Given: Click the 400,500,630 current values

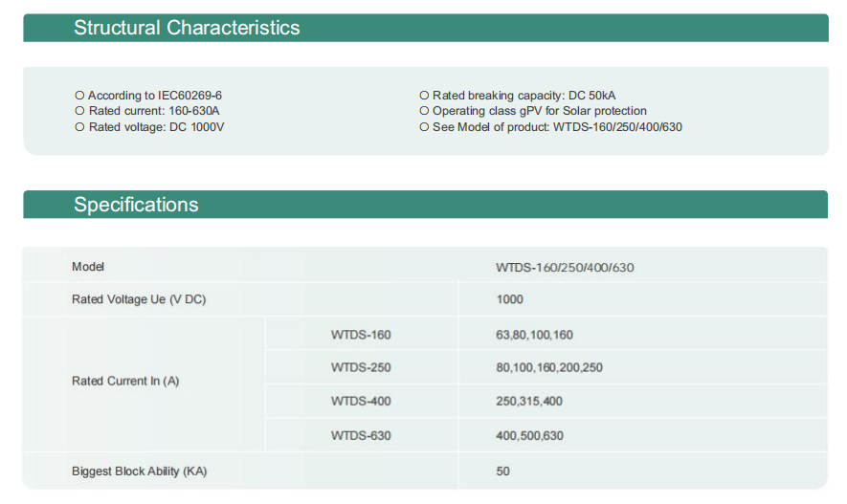Looking at the screenshot, I should (x=529, y=436).
